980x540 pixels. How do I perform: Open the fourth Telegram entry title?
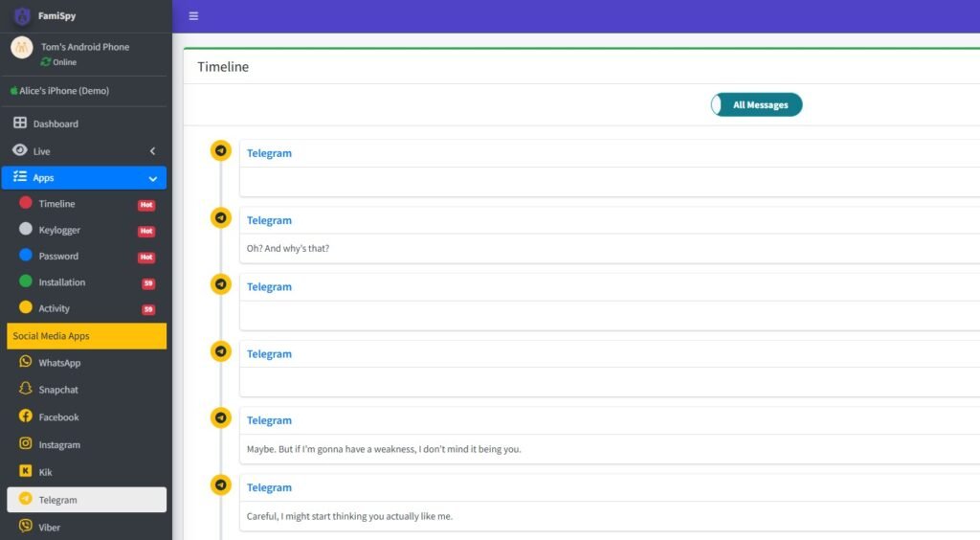pos(269,353)
